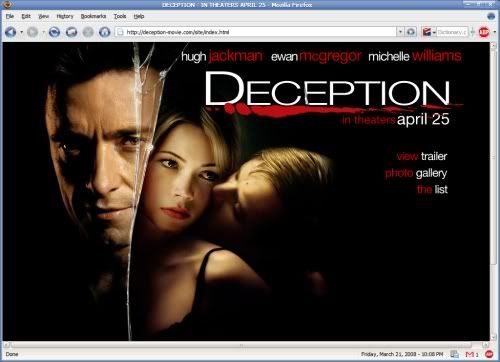Screen dimensions: 500x362
Task: Click the network icon in the status bar
Action: pos(454,354)
